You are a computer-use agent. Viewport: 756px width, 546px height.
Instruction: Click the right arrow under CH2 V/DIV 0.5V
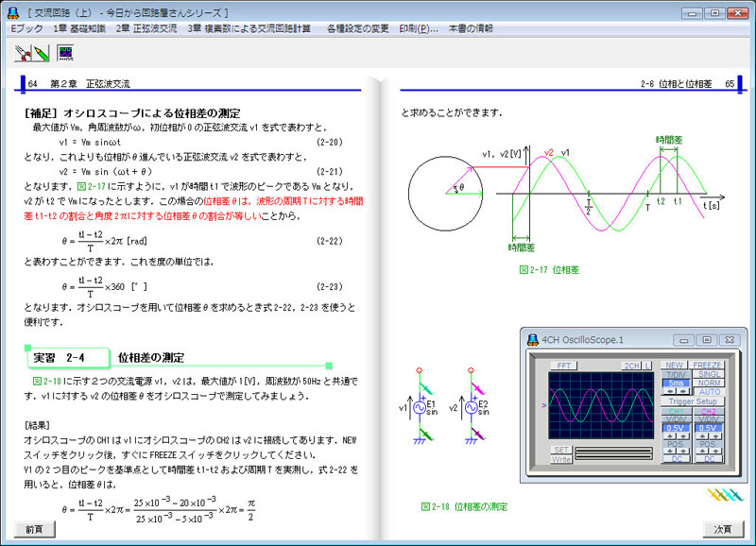715,436
